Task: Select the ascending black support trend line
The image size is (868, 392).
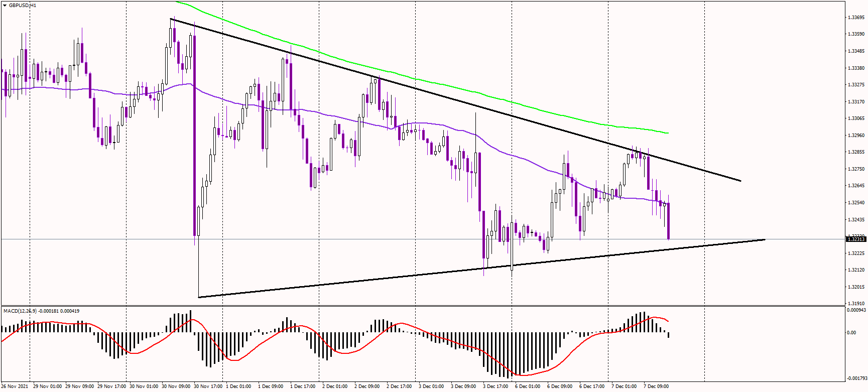Action: [482, 268]
